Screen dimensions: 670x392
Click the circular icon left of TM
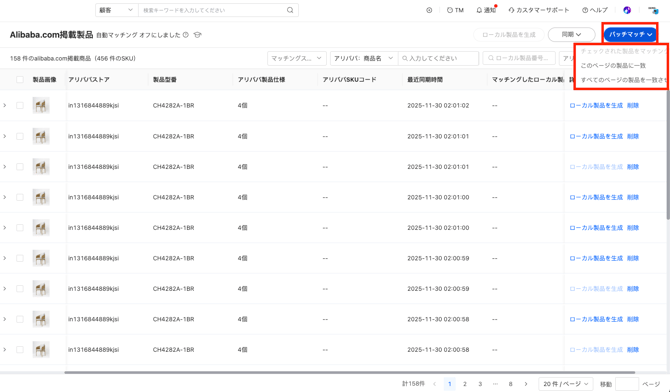pos(429,10)
